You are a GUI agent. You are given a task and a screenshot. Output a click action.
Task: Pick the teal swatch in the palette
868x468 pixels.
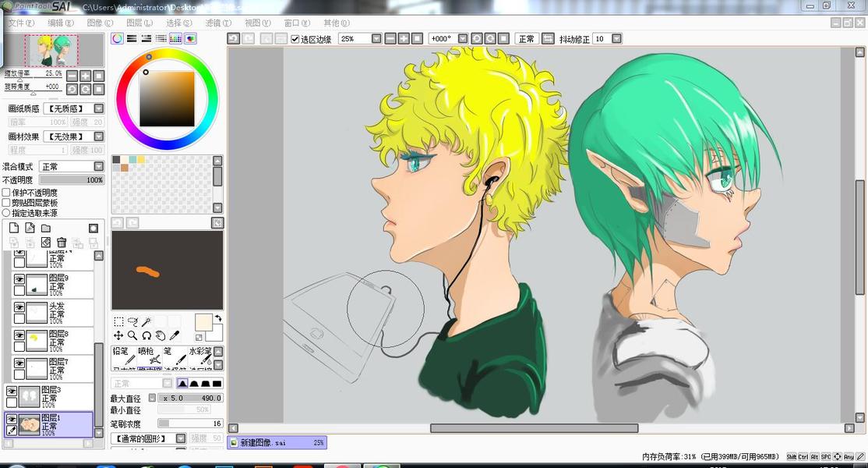pos(132,159)
